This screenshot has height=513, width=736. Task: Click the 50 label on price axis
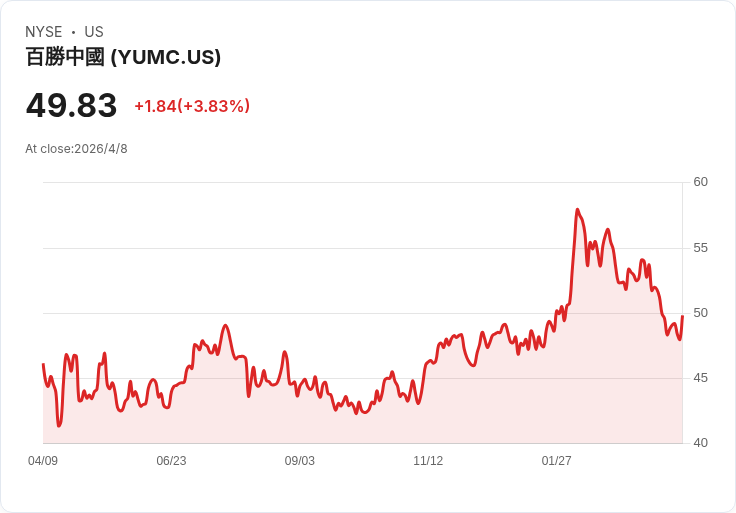tap(700, 313)
